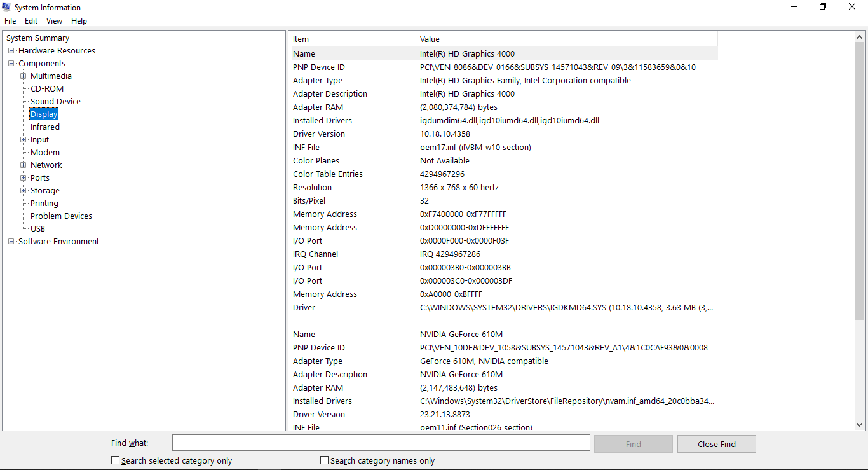The width and height of the screenshot is (868, 470).
Task: Expand the Software Environment node
Action: (11, 241)
